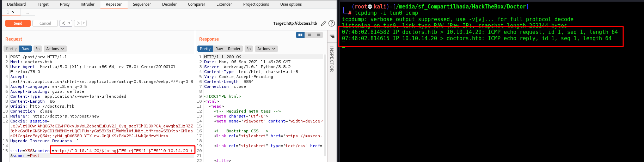The image size is (644, 162).
Task: Add a new Repeater tab via ellipsis
Action: click(x=27, y=12)
